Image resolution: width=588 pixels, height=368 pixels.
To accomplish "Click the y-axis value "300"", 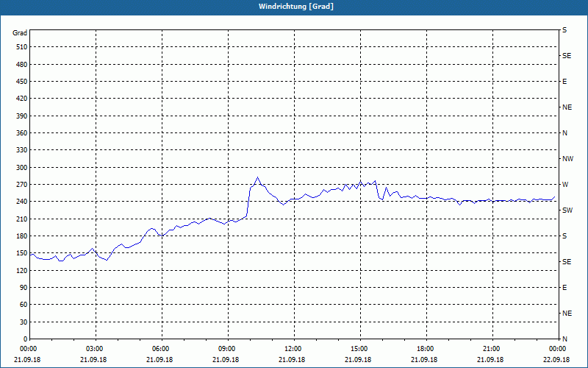I will point(22,168).
